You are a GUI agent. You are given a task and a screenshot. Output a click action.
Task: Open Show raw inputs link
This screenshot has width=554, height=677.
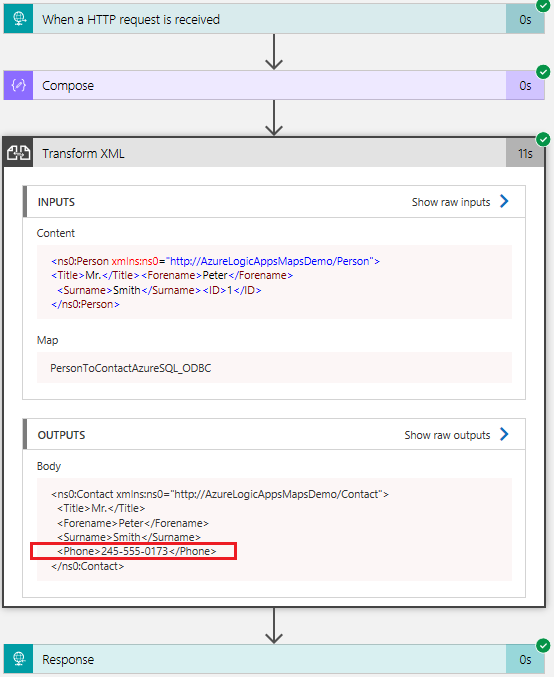(451, 202)
